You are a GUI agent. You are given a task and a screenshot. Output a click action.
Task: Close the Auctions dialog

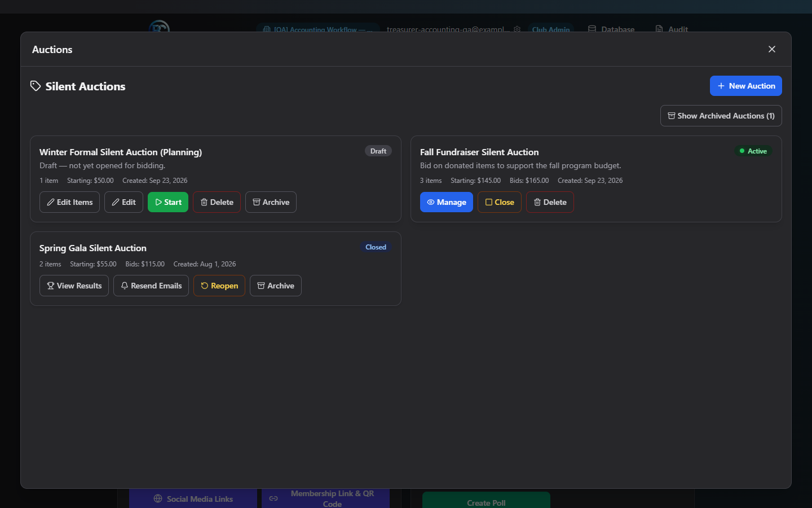click(772, 49)
